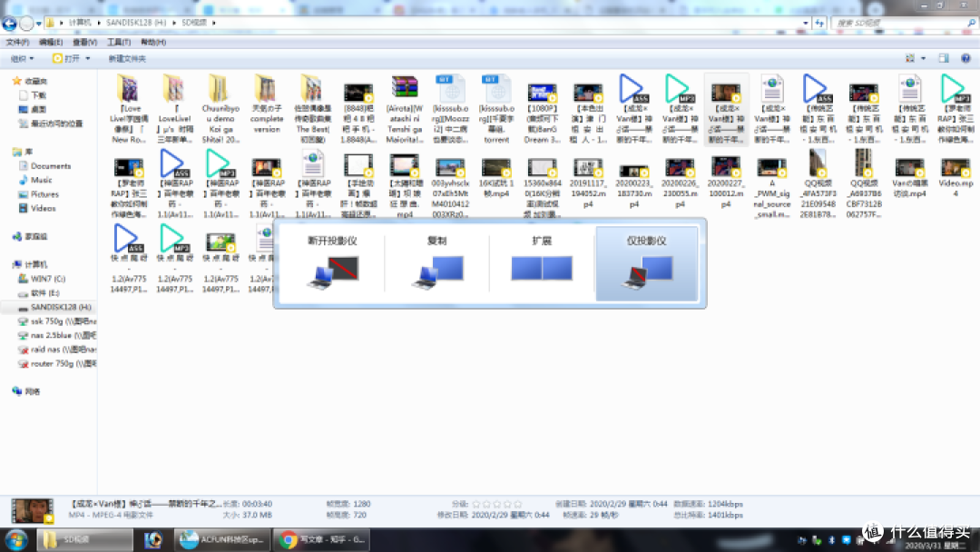Select the Chuunibyou demo Koi ga Shitai folder
980x552 pixels.
[x=220, y=109]
